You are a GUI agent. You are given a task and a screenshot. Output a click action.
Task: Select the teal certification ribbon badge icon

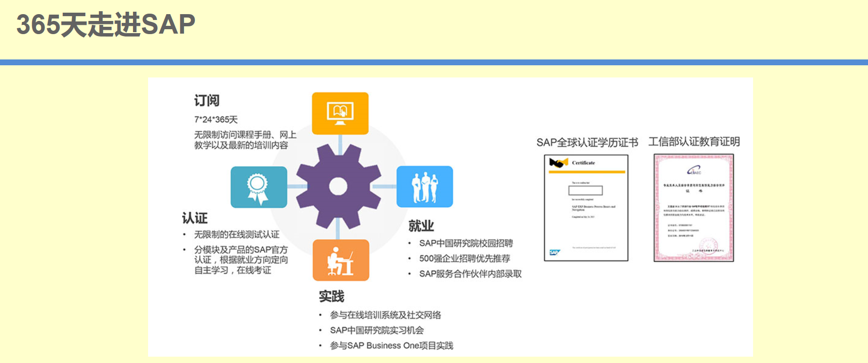pos(259,187)
